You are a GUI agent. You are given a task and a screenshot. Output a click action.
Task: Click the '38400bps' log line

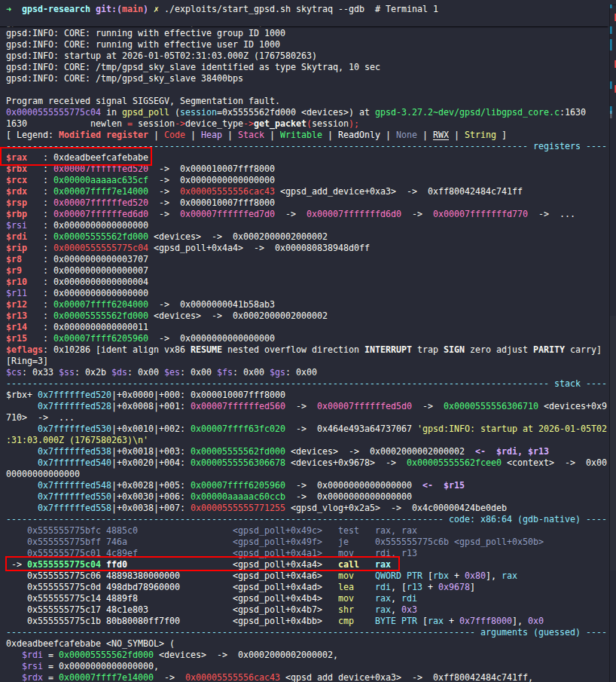124,78
